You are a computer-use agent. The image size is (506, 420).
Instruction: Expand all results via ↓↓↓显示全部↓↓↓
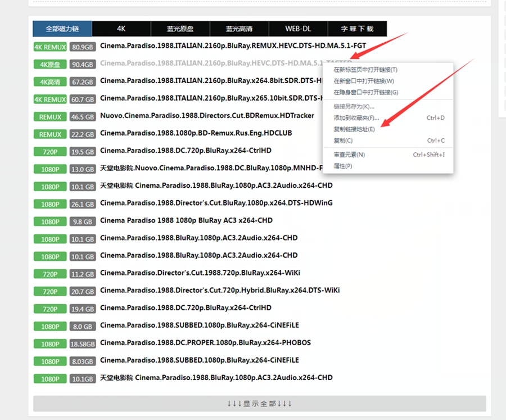pyautogui.click(x=259, y=403)
